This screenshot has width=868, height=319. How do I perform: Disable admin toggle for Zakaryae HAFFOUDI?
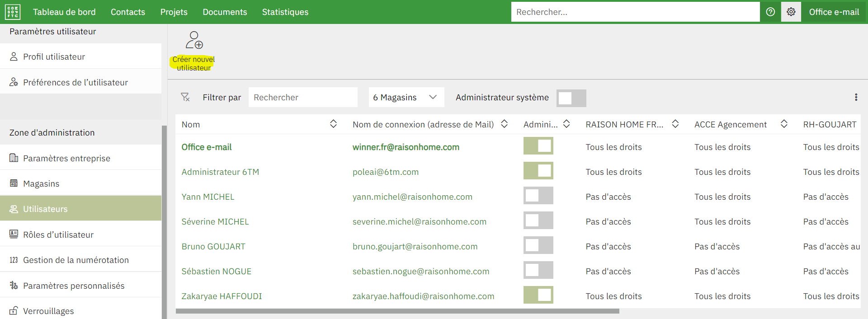pos(538,296)
